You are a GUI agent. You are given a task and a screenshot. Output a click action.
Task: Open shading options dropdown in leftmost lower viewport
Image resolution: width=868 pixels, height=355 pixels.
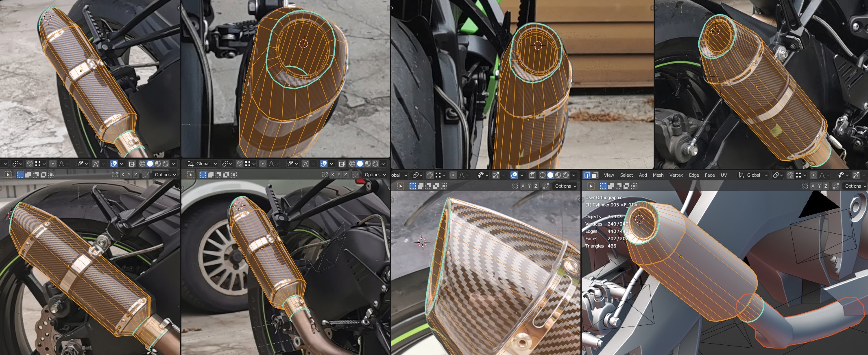(x=173, y=164)
